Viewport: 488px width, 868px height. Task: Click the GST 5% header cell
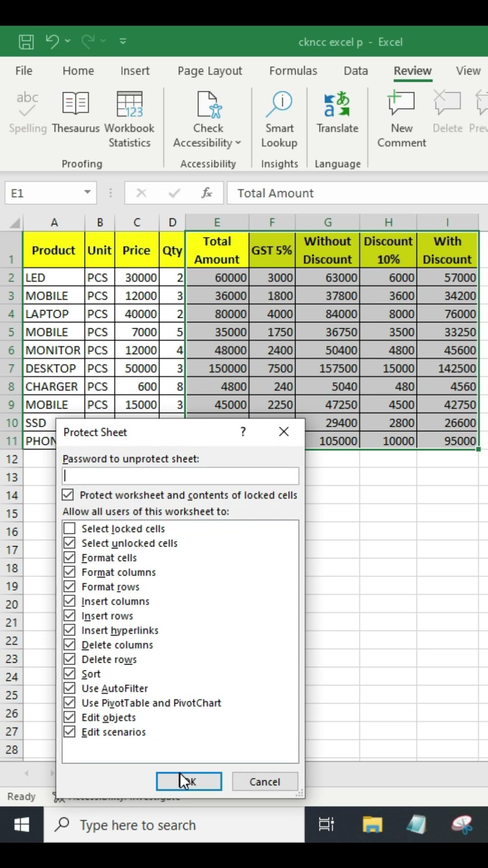(272, 250)
